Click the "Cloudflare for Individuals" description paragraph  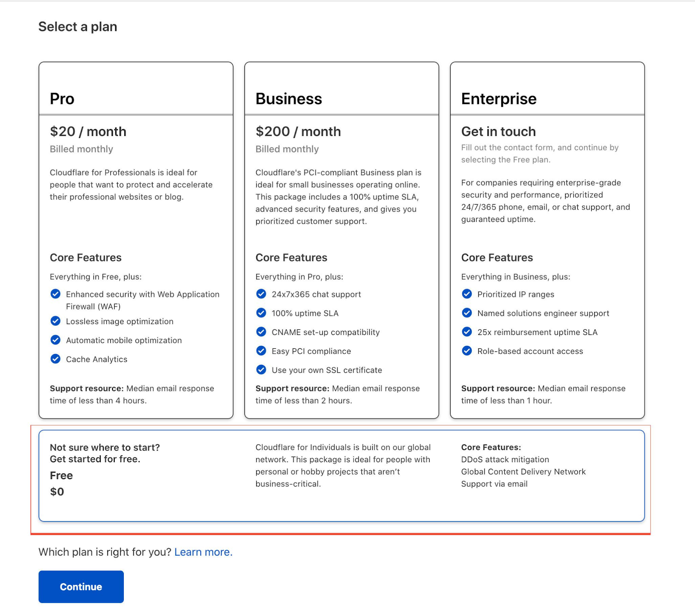pyautogui.click(x=343, y=466)
